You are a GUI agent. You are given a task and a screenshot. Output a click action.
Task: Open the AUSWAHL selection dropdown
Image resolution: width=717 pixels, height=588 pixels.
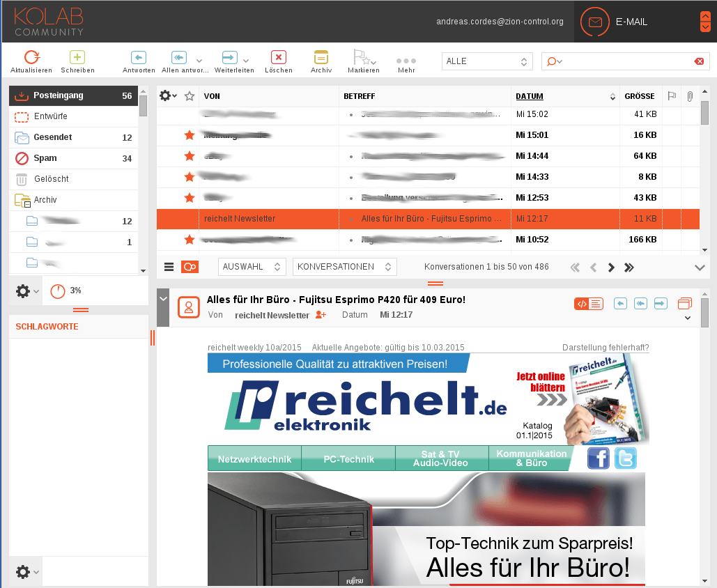click(252, 266)
